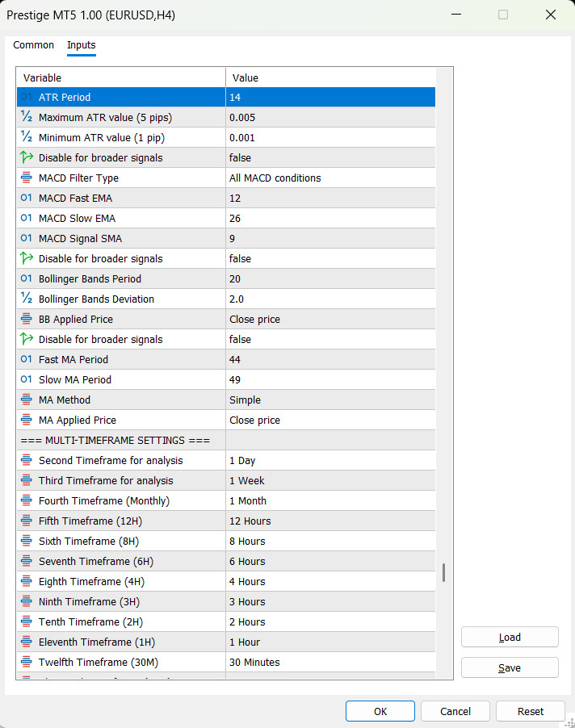Viewport: 575px width, 728px height.
Task: Open the MA Method Simple dropdown
Action: pos(330,400)
